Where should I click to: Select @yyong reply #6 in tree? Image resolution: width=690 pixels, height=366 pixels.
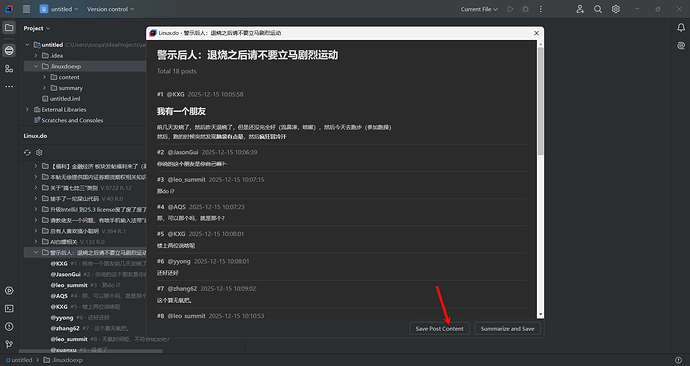coord(80,318)
